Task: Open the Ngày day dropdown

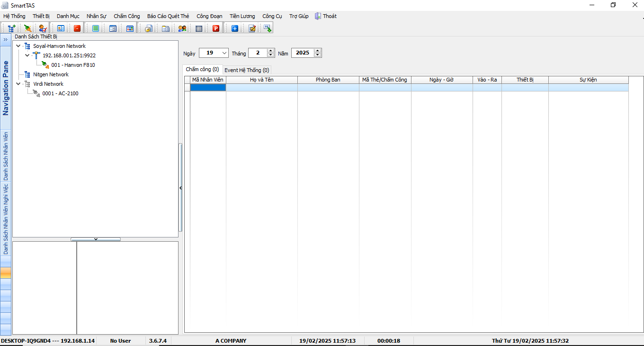Action: pyautogui.click(x=224, y=53)
